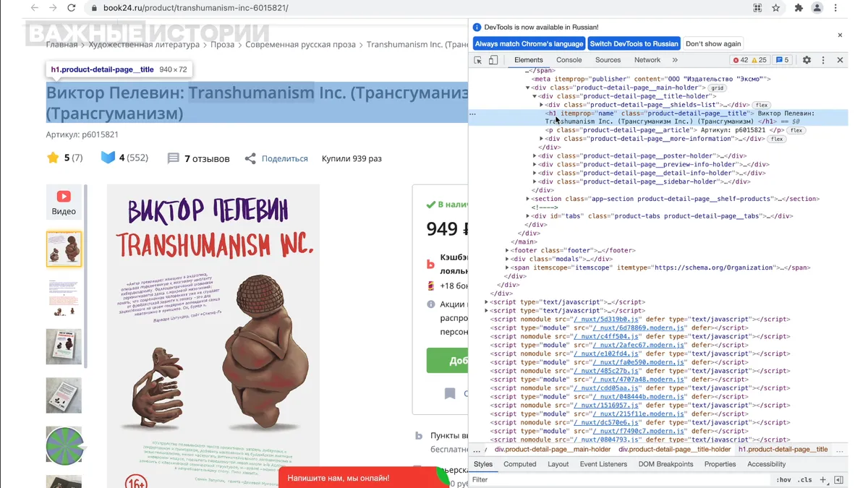Bookmark this page with the star
The image size is (868, 488).
coord(776,8)
